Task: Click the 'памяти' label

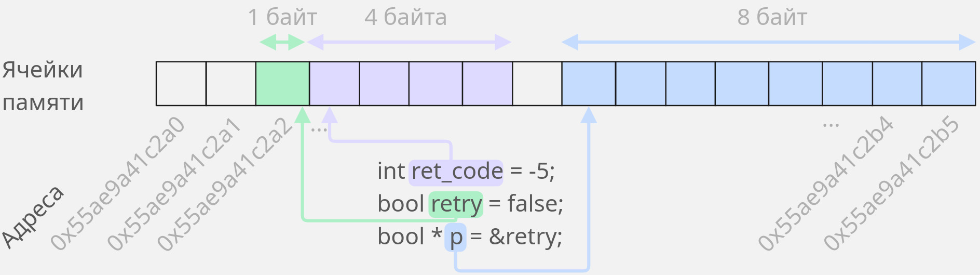Action: point(43,102)
